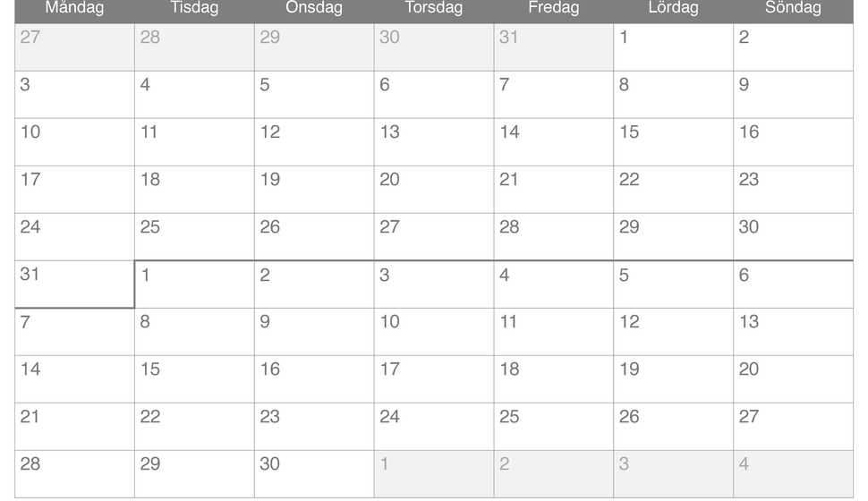
Task: Select day 1 on Tisdag of the next month
Action: coord(194,284)
